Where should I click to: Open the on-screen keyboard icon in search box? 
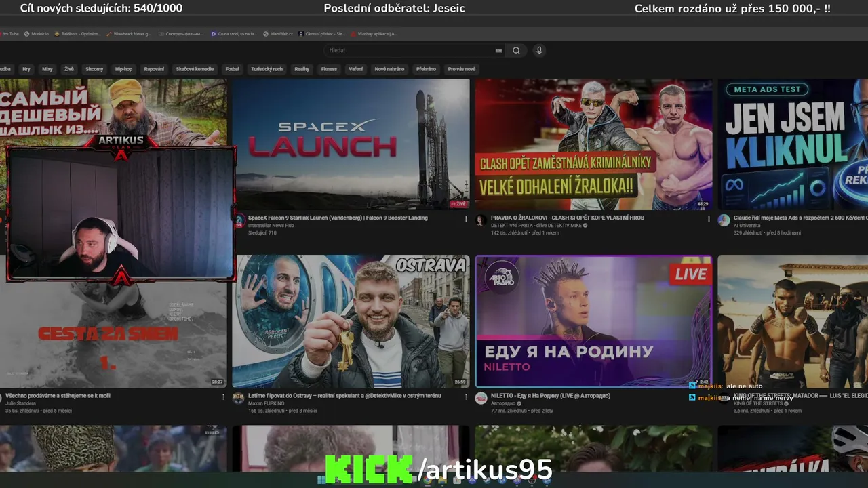[x=499, y=50]
